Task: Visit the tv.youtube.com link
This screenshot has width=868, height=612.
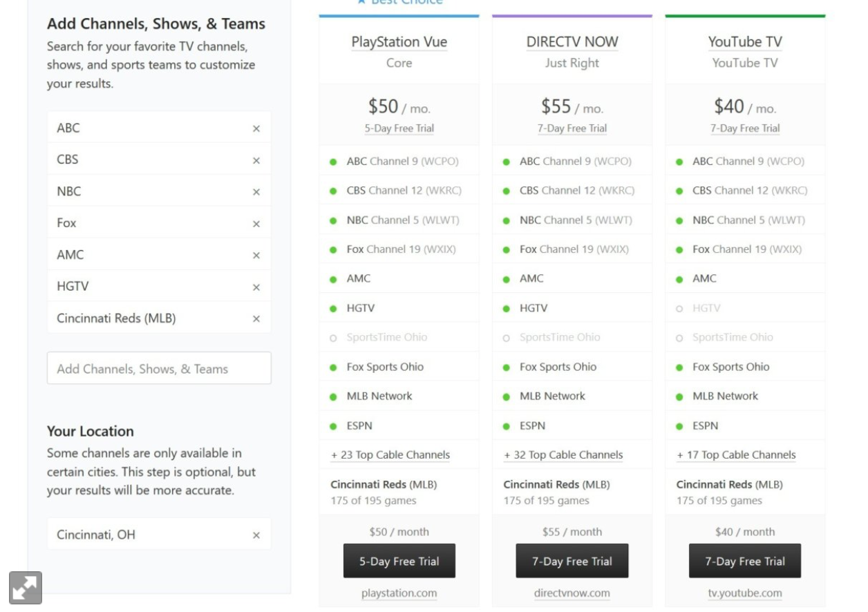Action: pyautogui.click(x=745, y=593)
